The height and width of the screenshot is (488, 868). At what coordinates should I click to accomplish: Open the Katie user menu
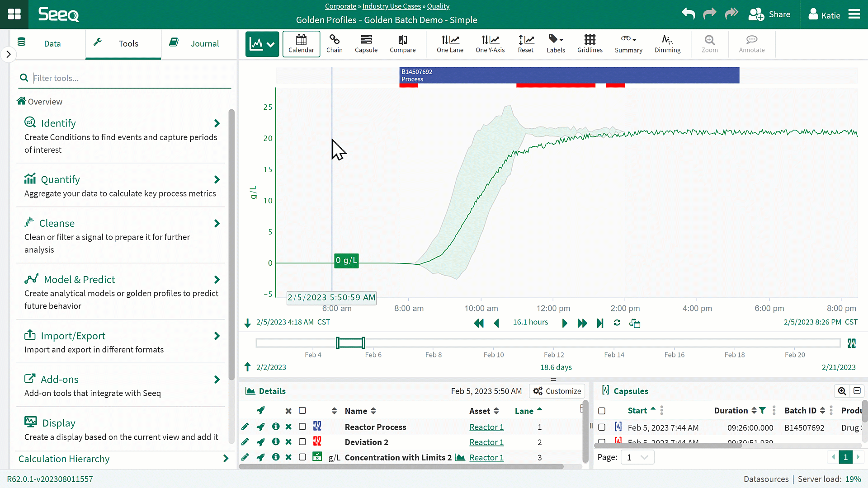tap(824, 14)
